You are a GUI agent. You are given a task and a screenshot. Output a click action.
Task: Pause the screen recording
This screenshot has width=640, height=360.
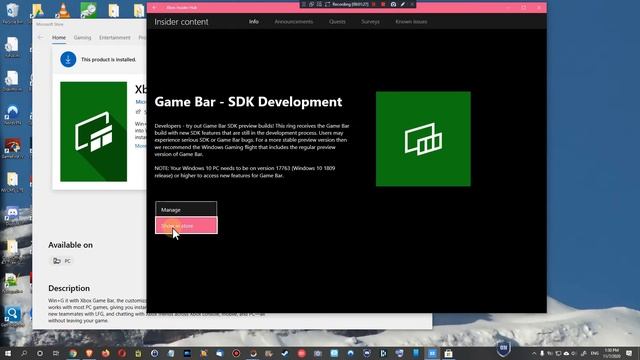point(374,4)
